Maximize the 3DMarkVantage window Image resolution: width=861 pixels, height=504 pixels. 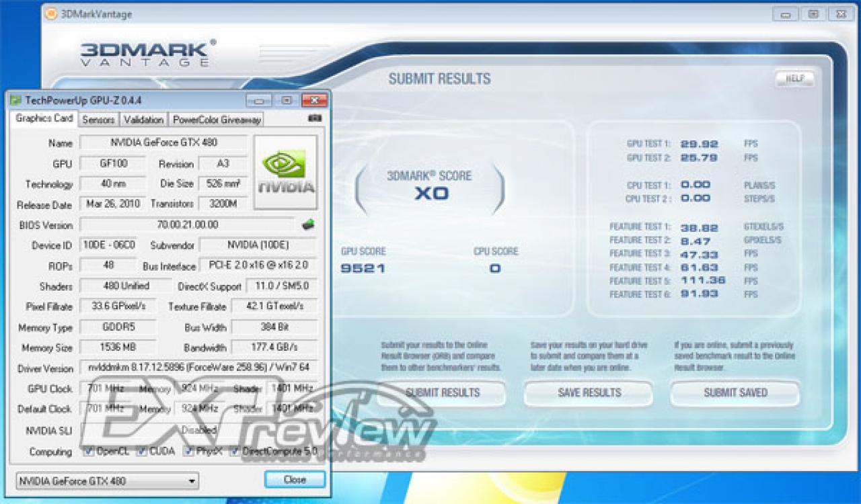pyautogui.click(x=813, y=14)
